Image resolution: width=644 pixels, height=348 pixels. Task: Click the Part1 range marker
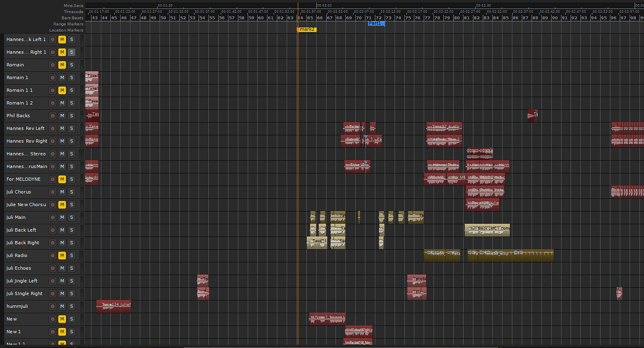[375, 23]
